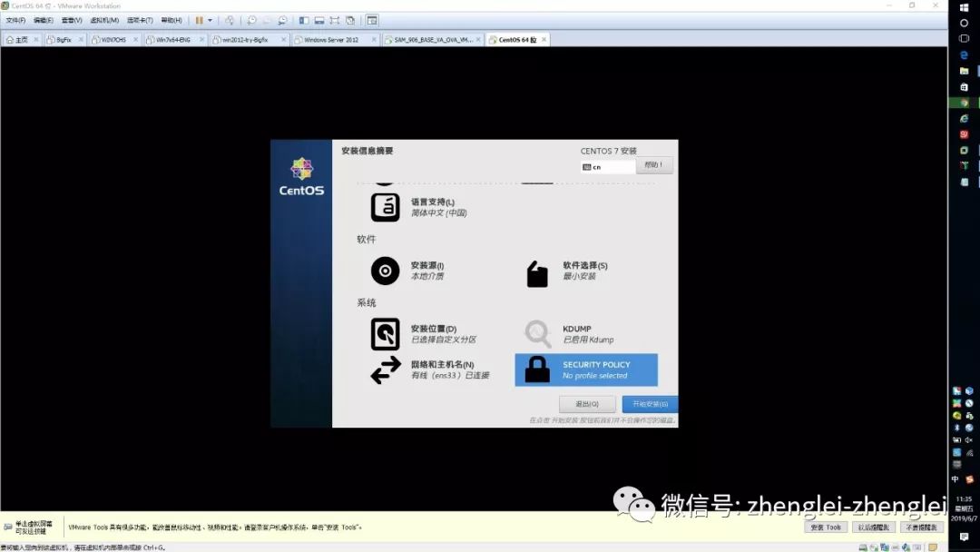Click the message log note icon
This screenshot has width=980, height=552.
pos(933,547)
